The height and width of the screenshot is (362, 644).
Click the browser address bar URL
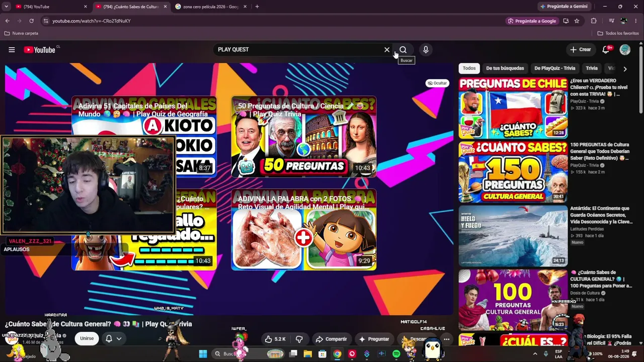click(92, 21)
